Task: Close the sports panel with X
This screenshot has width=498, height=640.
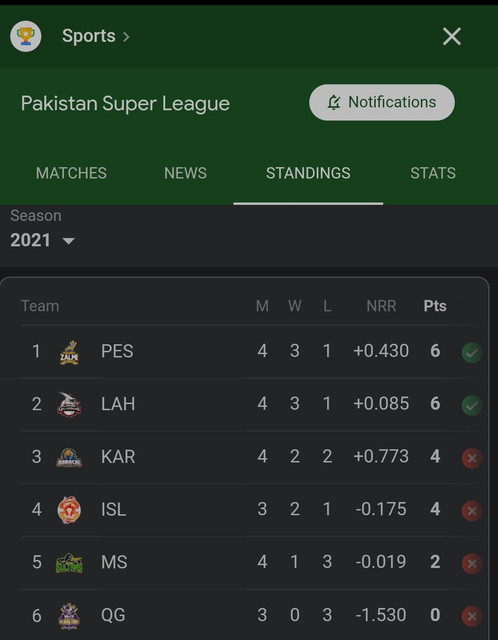Action: point(452,36)
